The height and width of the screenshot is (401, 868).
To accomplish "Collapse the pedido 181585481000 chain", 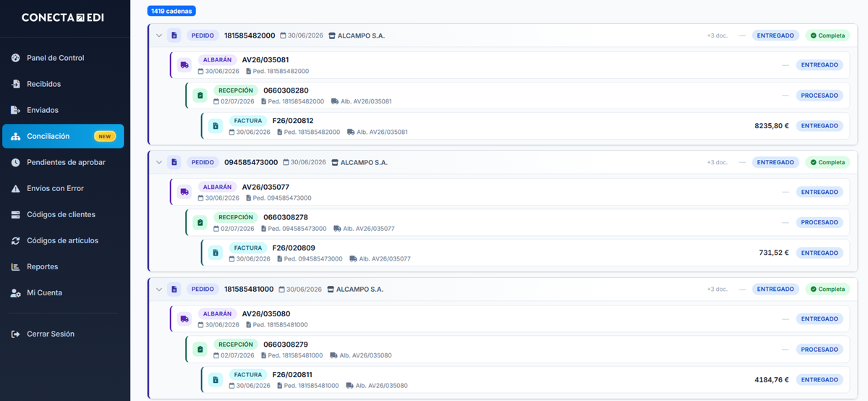I will click(x=159, y=289).
